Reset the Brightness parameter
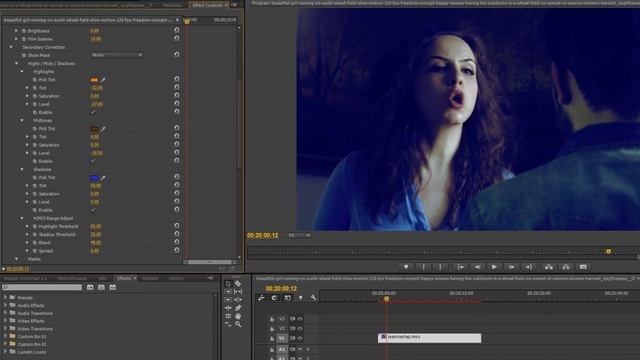 (x=177, y=30)
